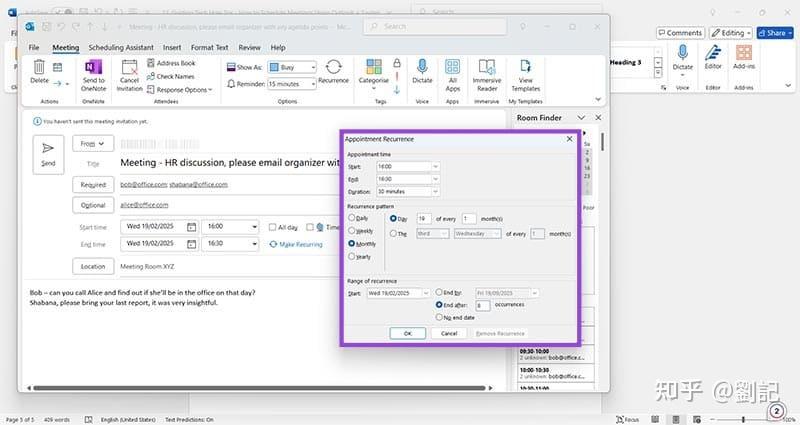This screenshot has width=800, height=425.
Task: Open the Insert tab
Action: pyautogui.click(x=172, y=47)
